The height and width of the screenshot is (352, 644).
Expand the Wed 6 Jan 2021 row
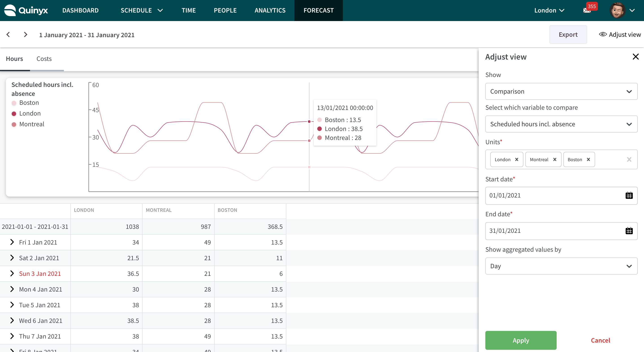[x=12, y=320]
